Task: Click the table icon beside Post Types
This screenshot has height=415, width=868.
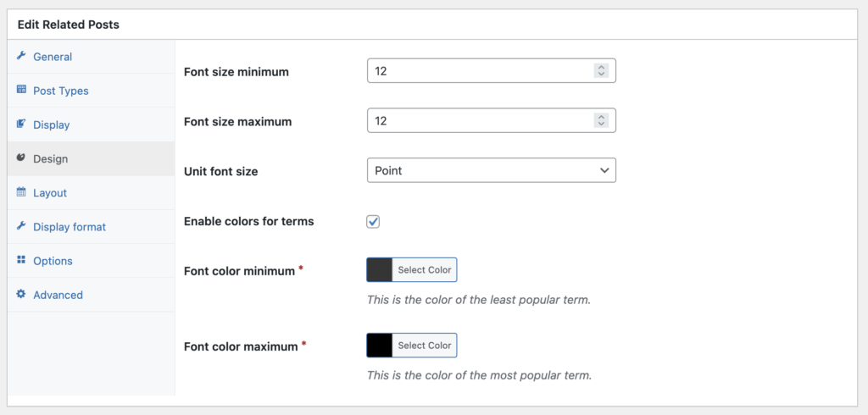Action: pyautogui.click(x=21, y=91)
